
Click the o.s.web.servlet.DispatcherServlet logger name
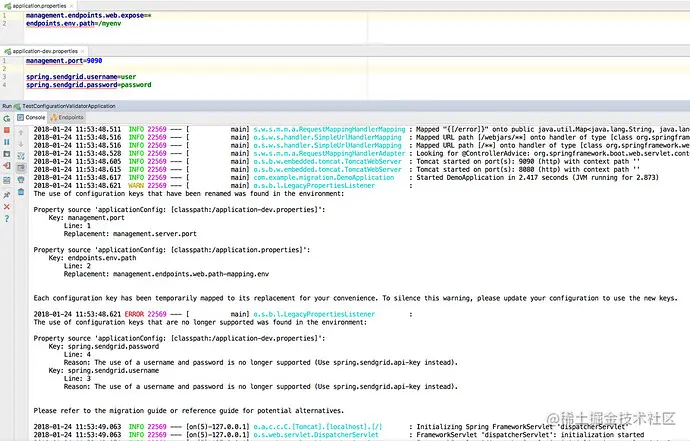pos(316,435)
